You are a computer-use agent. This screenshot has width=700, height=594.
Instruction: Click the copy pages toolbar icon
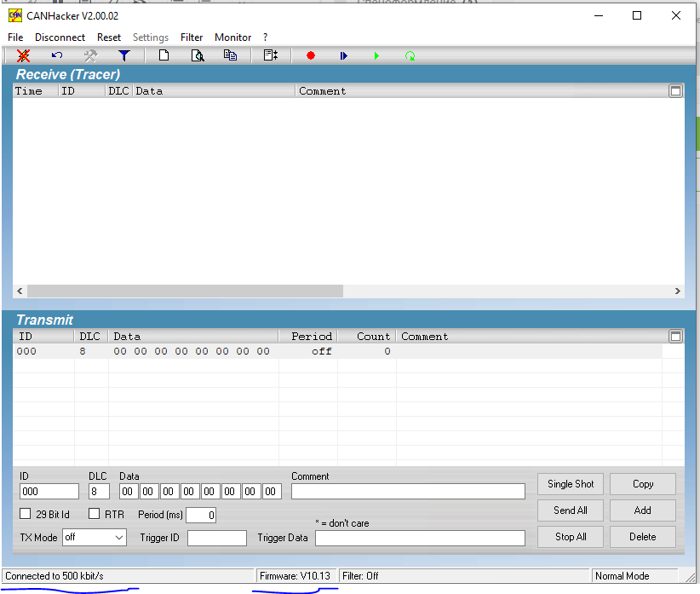230,55
